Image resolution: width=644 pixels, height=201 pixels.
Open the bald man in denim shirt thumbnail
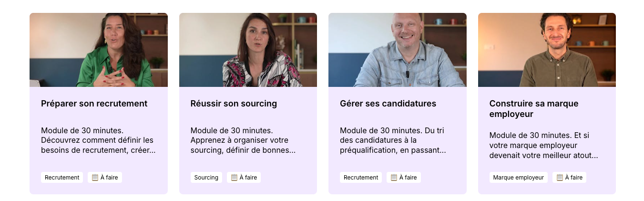(x=398, y=50)
